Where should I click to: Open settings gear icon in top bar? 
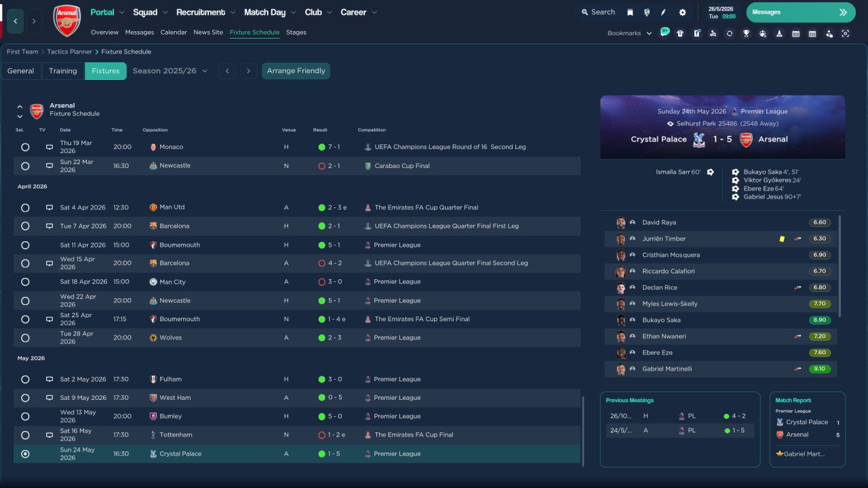click(682, 12)
